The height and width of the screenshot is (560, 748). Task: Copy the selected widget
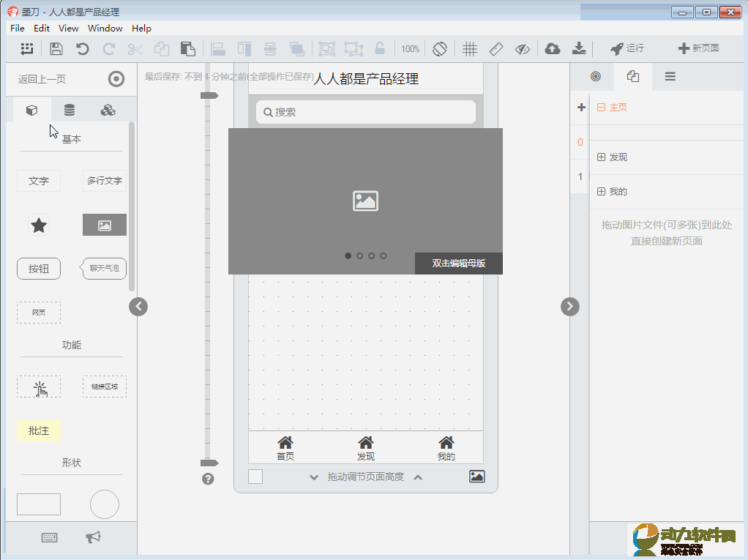(161, 48)
